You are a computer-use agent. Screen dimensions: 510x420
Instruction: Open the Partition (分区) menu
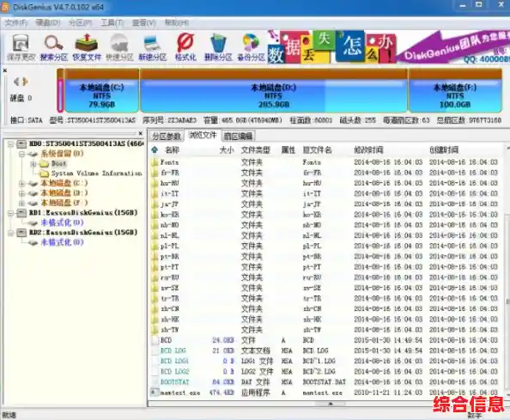tap(80, 22)
